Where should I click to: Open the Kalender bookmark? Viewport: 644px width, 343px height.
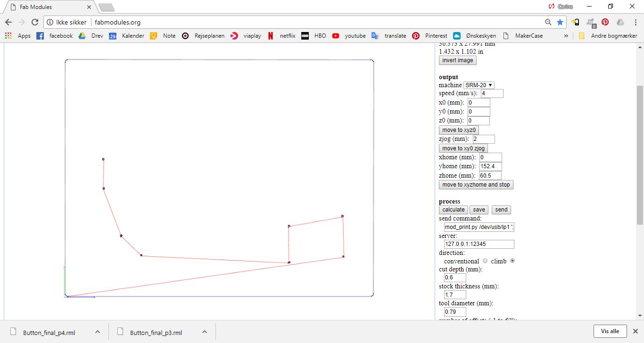(x=126, y=36)
